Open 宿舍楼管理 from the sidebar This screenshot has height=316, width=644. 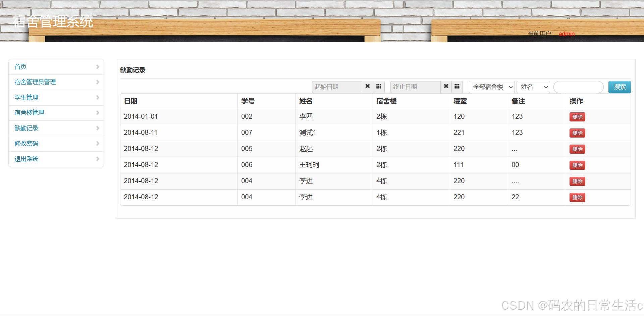[x=29, y=113]
